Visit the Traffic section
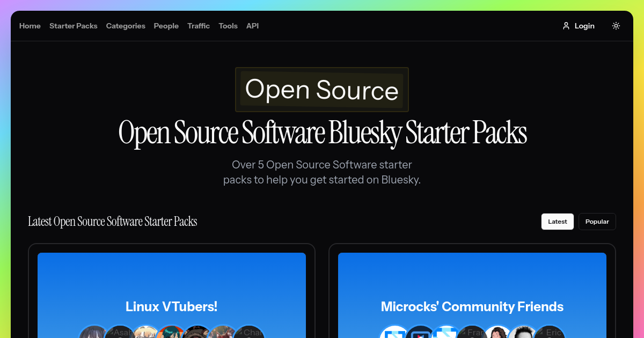The height and width of the screenshot is (338, 644). coord(199,25)
